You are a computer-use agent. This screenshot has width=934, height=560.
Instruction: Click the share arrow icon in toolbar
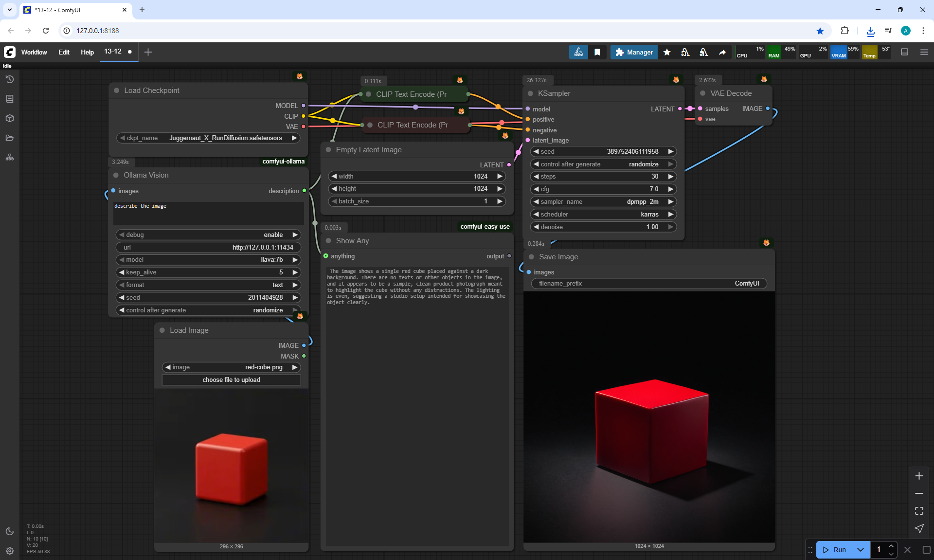pyautogui.click(x=722, y=52)
